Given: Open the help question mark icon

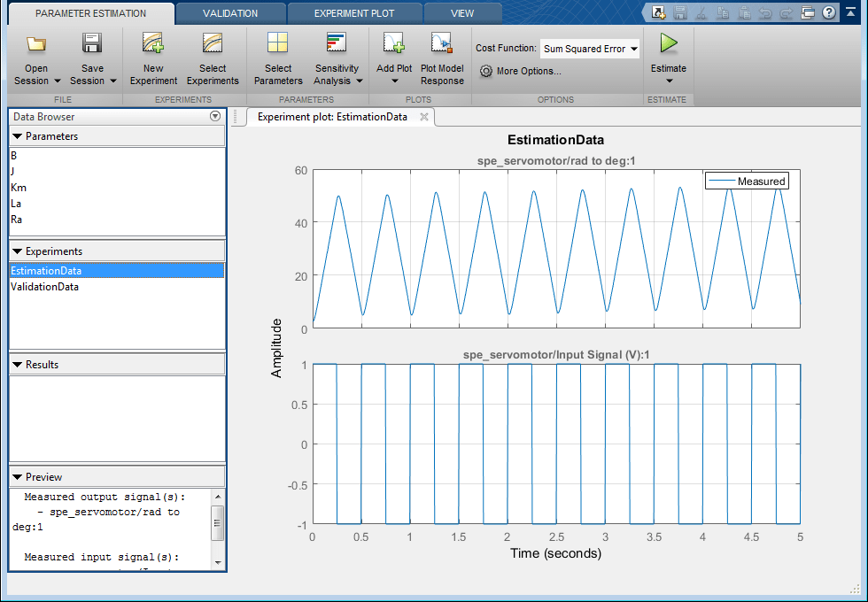Looking at the screenshot, I should tap(828, 12).
